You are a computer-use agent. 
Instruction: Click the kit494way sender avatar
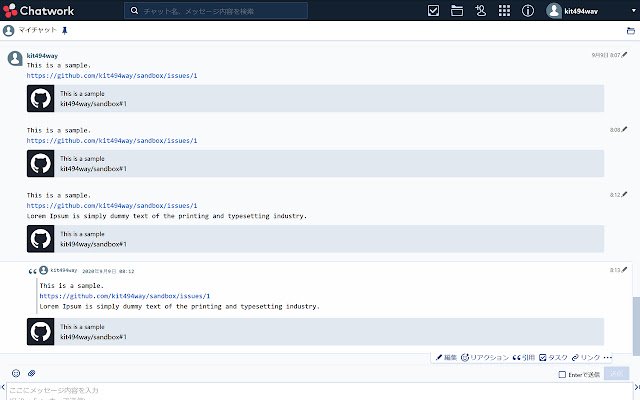tap(15, 58)
